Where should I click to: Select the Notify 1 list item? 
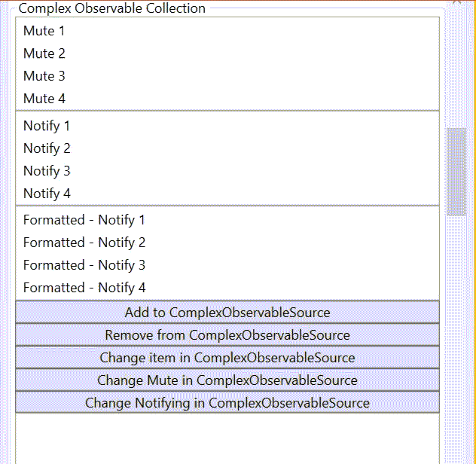click(227, 126)
